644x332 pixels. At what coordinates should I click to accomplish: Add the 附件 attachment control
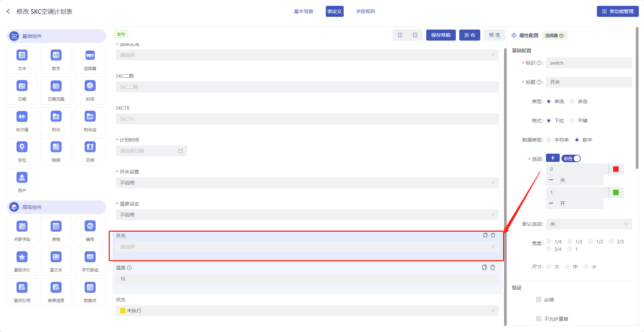click(56, 121)
